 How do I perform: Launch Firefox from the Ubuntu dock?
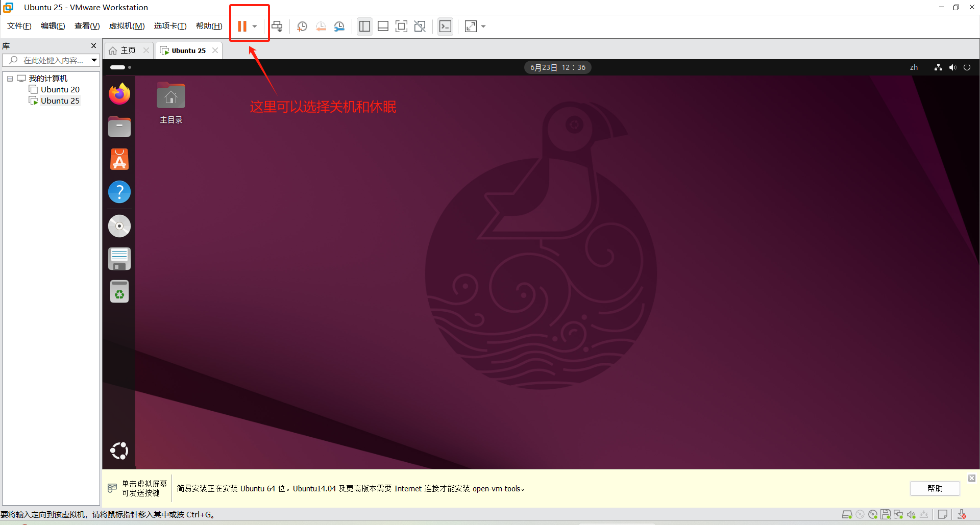(119, 94)
